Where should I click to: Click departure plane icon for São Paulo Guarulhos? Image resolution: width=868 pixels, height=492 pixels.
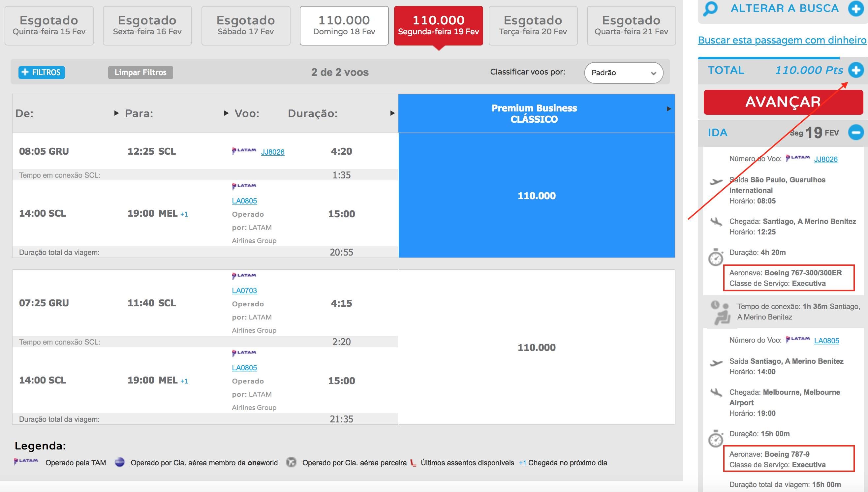point(716,182)
